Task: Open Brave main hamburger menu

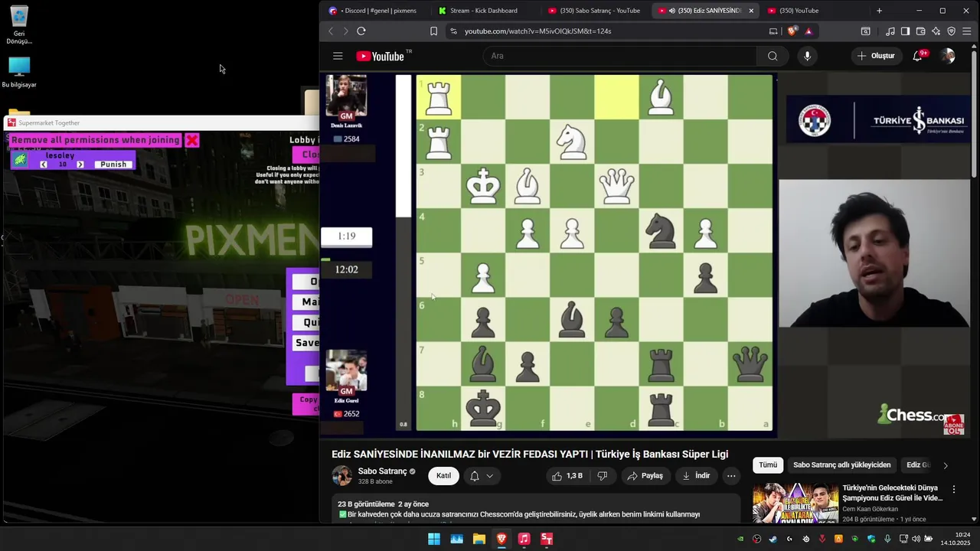Action: [967, 31]
